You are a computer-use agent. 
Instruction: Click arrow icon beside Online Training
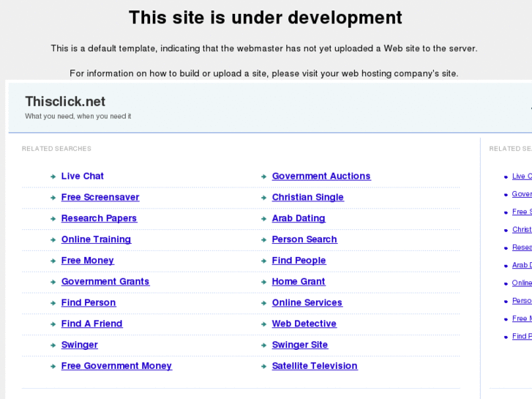[x=53, y=239]
